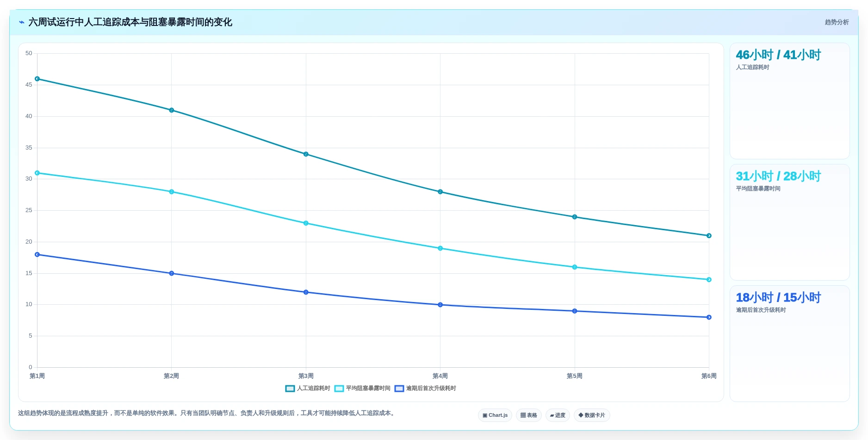Click 平均阻塞暴露时间 data point at 第2周
This screenshot has width=868, height=440.
pyautogui.click(x=172, y=192)
